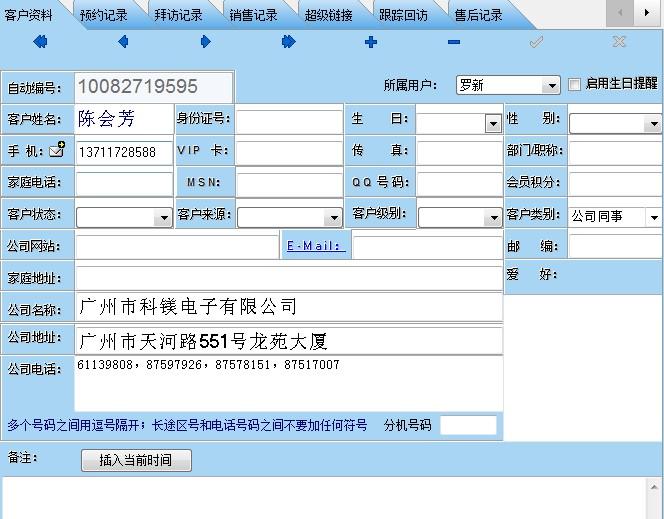Jump to the last customer record
664x519 pixels.
[289, 42]
